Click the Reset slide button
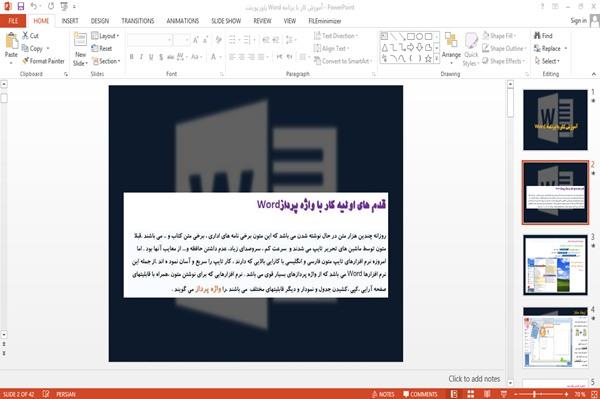Screen dimensions: 600x399 (x=102, y=48)
